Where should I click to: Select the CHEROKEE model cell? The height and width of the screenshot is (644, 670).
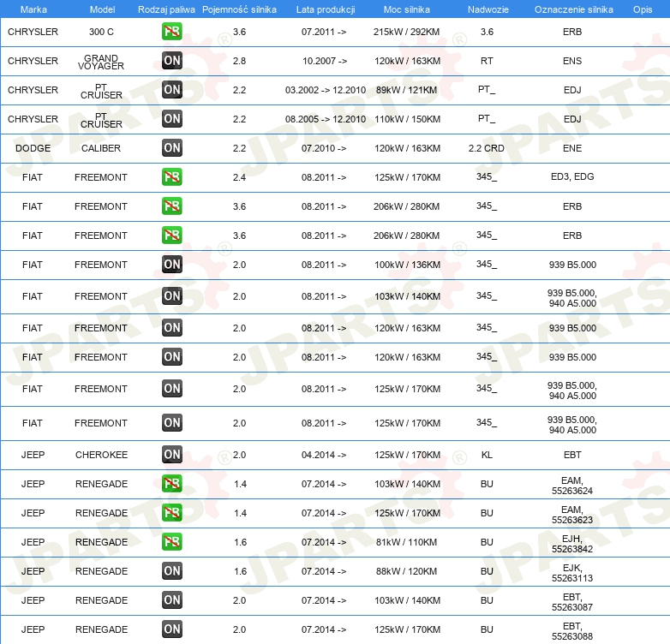[x=101, y=455]
